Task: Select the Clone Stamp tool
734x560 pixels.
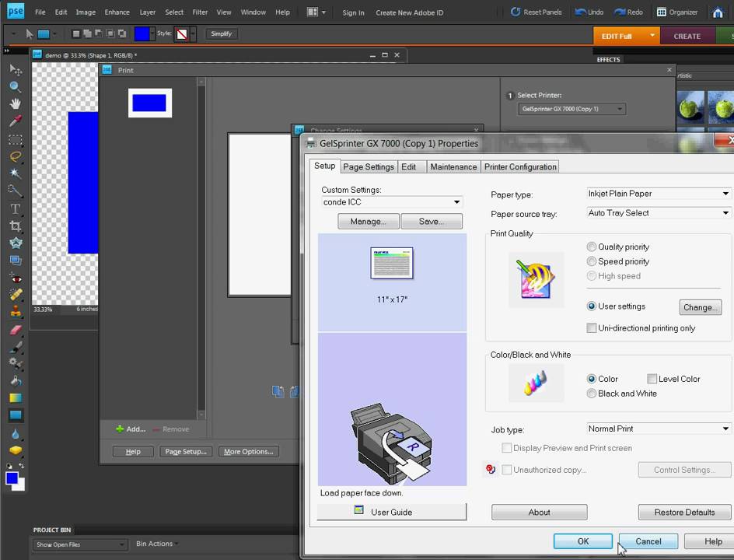Action: [x=16, y=311]
